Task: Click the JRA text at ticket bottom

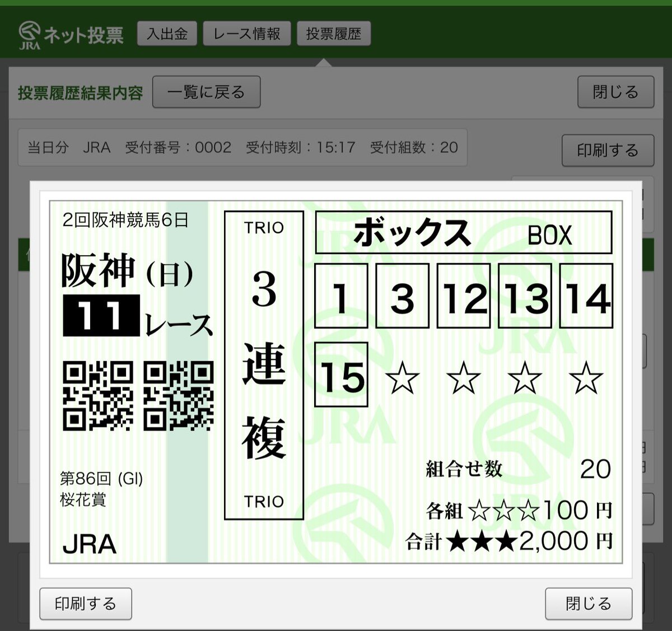Action: pyautogui.click(x=90, y=544)
